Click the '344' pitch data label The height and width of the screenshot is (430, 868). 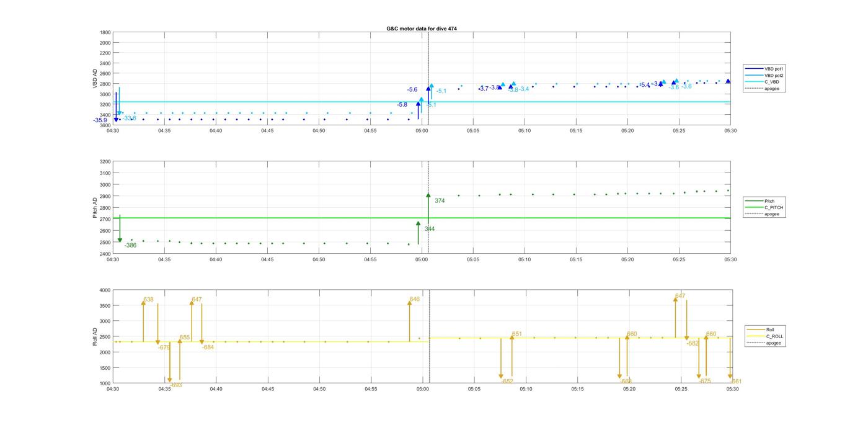click(430, 229)
